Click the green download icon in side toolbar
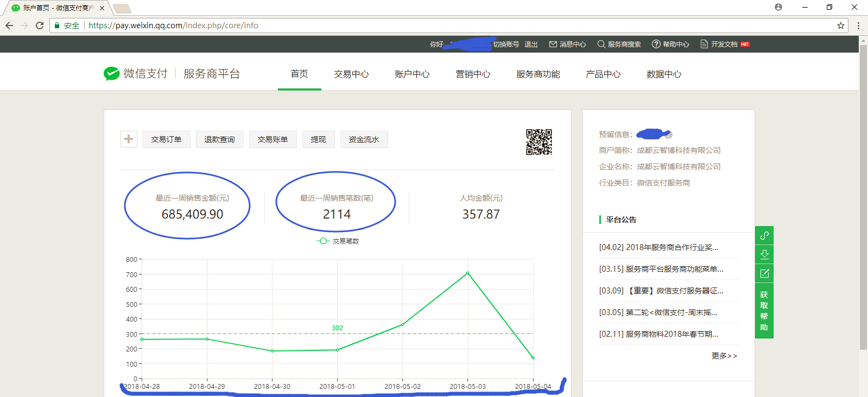868x397 pixels. click(x=764, y=254)
